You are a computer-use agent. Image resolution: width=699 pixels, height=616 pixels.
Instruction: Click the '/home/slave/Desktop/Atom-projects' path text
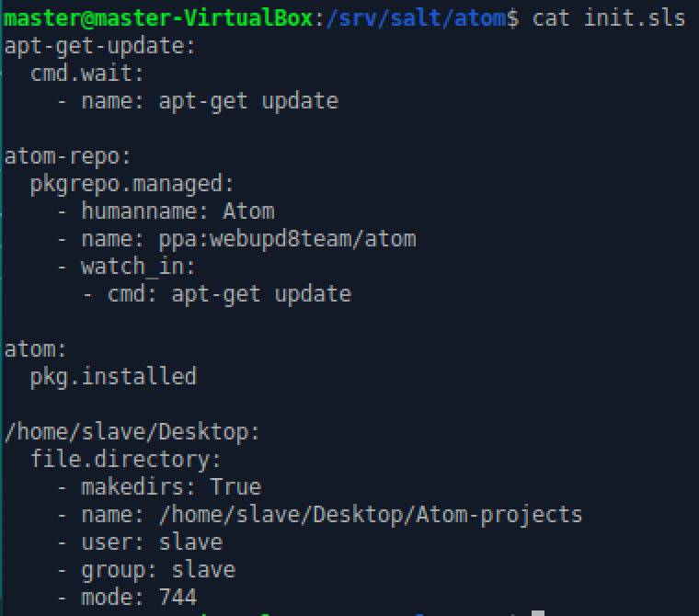(371, 514)
